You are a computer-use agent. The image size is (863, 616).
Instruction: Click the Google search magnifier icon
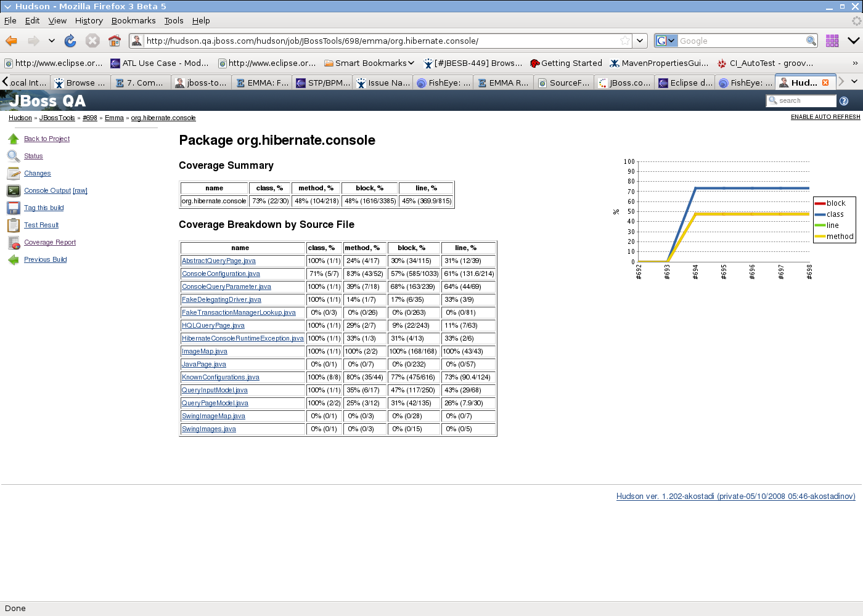click(x=811, y=41)
